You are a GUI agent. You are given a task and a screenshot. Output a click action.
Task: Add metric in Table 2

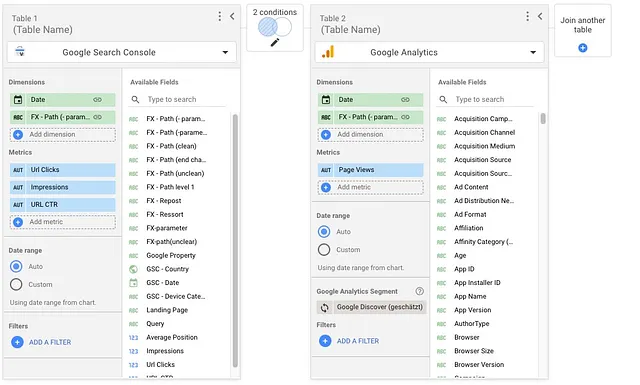pos(370,187)
